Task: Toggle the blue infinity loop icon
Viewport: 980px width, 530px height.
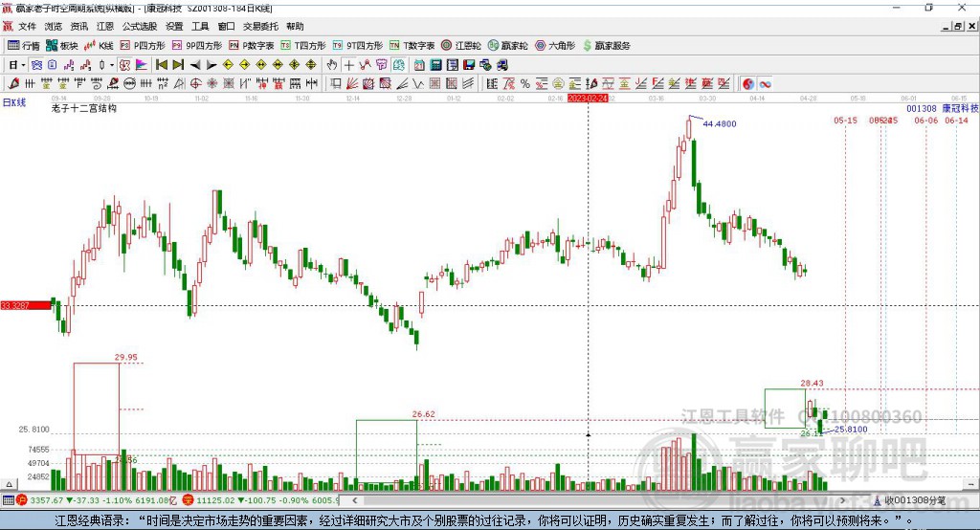Action: tap(765, 84)
